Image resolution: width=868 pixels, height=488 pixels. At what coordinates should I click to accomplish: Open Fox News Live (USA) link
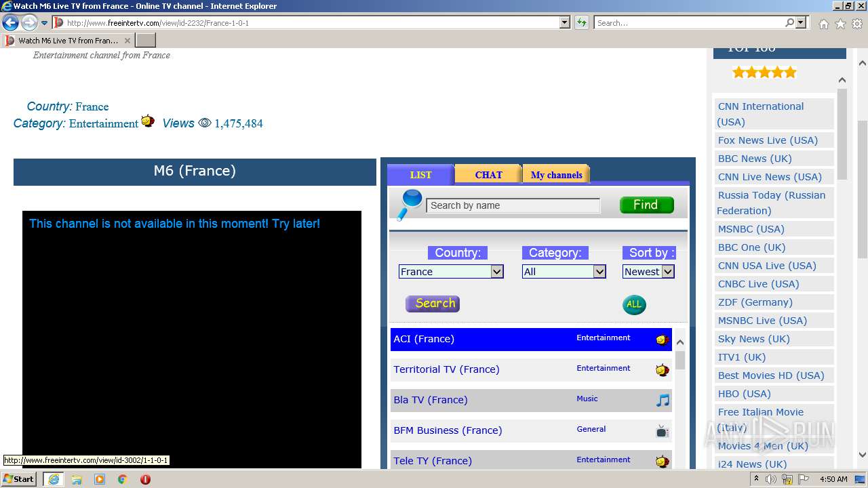[x=768, y=140]
